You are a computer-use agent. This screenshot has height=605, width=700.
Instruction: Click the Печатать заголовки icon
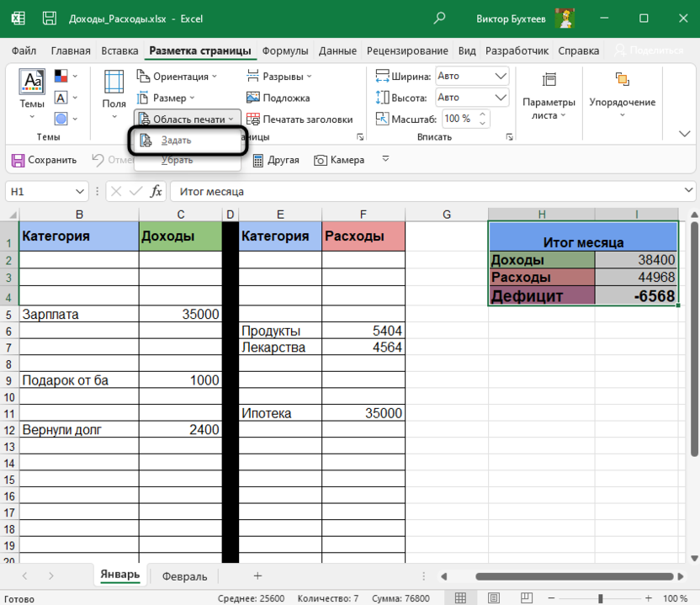pyautogui.click(x=253, y=119)
